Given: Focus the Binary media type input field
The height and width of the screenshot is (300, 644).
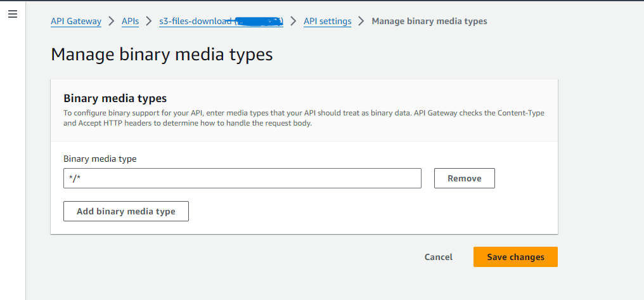Looking at the screenshot, I should click(x=242, y=178).
